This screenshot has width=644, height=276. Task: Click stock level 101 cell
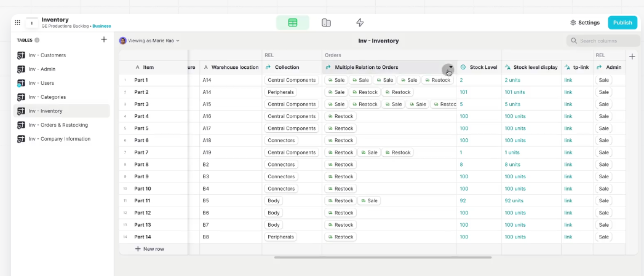479,92
